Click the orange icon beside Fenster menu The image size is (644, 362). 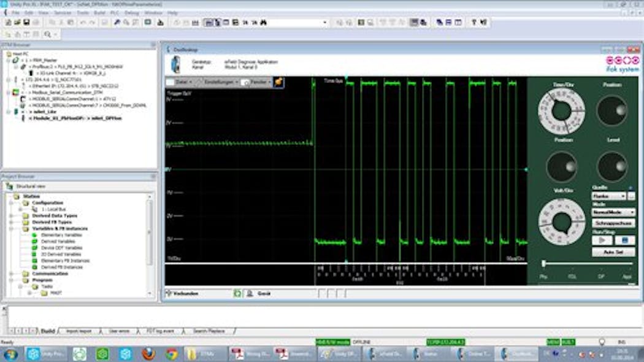point(278,82)
